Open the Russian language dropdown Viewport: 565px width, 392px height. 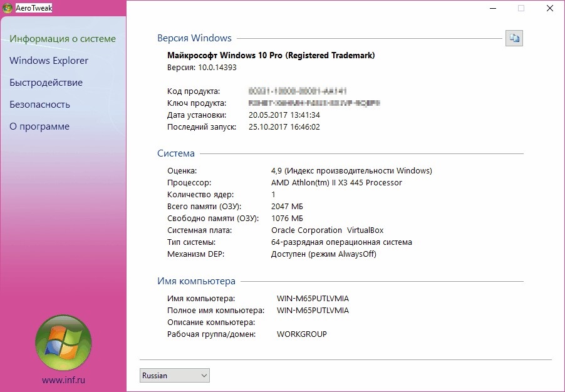[174, 376]
